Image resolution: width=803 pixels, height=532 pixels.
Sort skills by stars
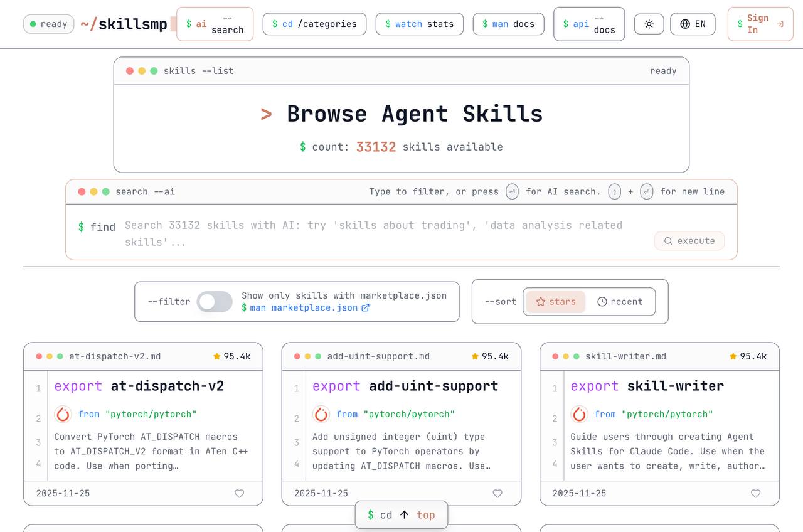[555, 302]
